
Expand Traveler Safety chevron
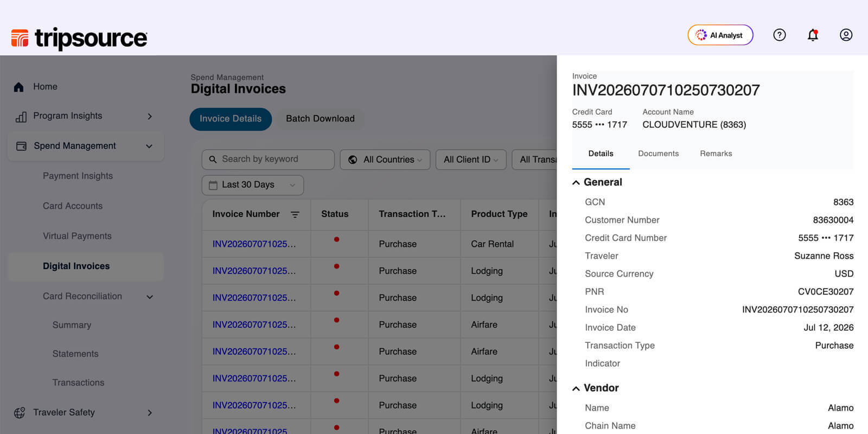pyautogui.click(x=150, y=413)
